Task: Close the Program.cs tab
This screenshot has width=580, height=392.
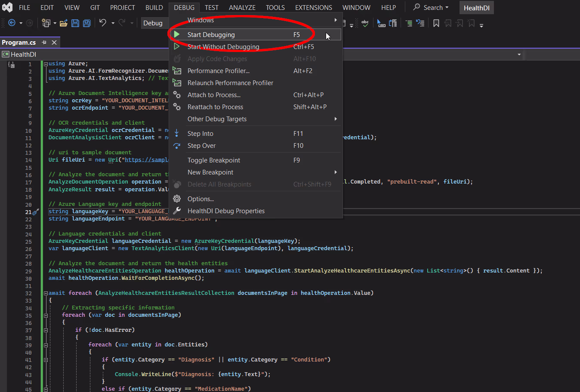Action: coord(54,42)
